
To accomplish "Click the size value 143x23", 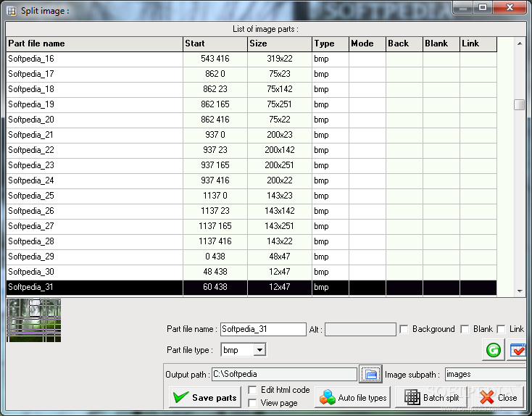I will pos(280,196).
